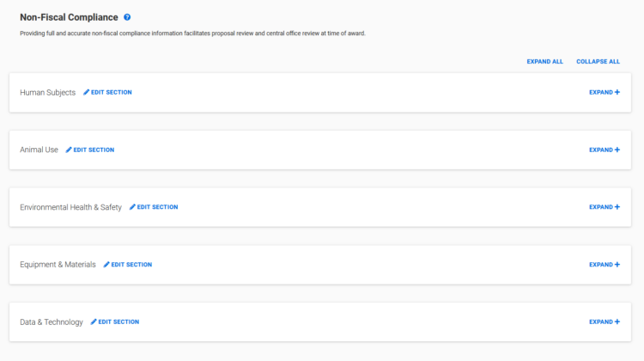
Task: Click the Expand All link
Action: (544, 61)
